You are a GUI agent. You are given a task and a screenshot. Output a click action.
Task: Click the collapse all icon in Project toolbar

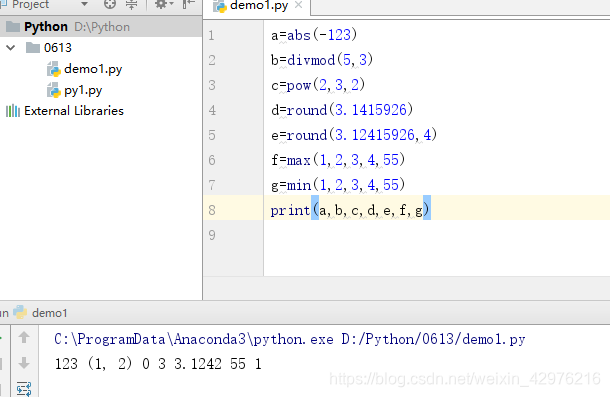pyautogui.click(x=131, y=4)
